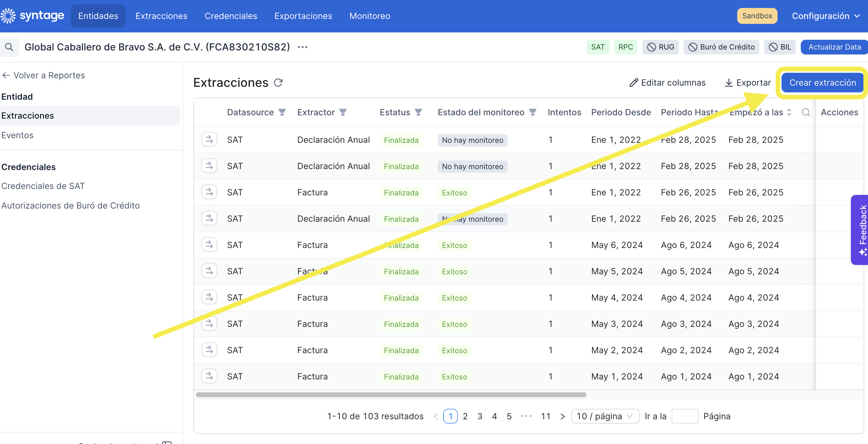Open the table search magnifier icon

(806, 112)
